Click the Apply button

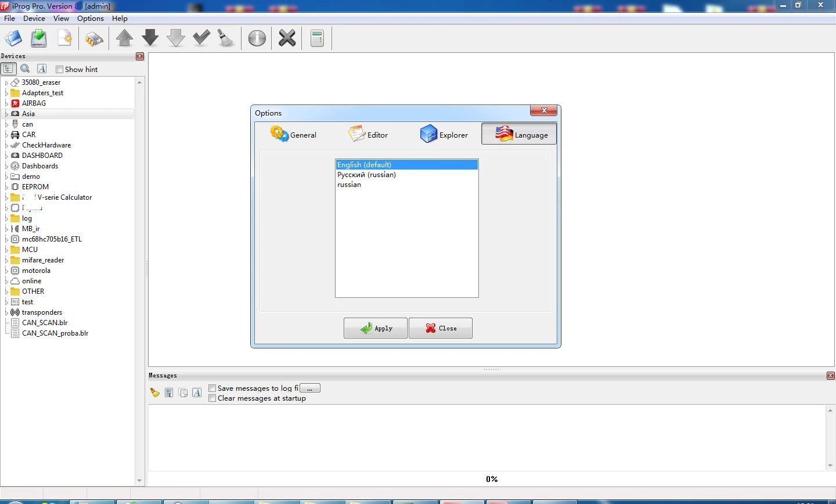375,328
